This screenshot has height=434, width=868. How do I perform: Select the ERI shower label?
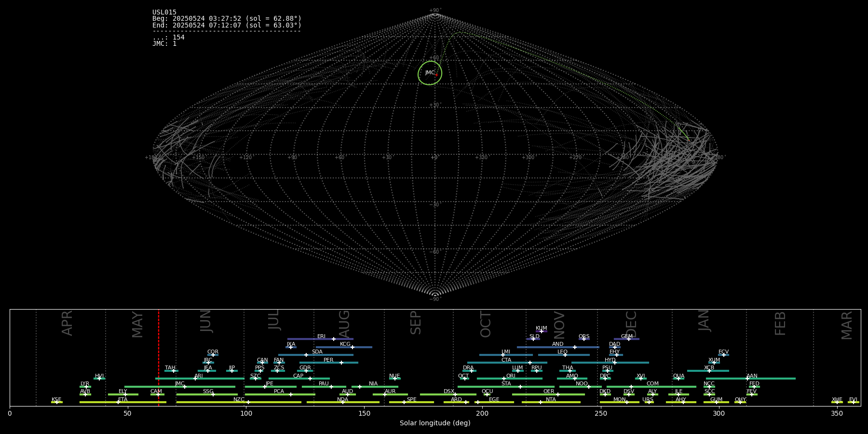tap(322, 337)
